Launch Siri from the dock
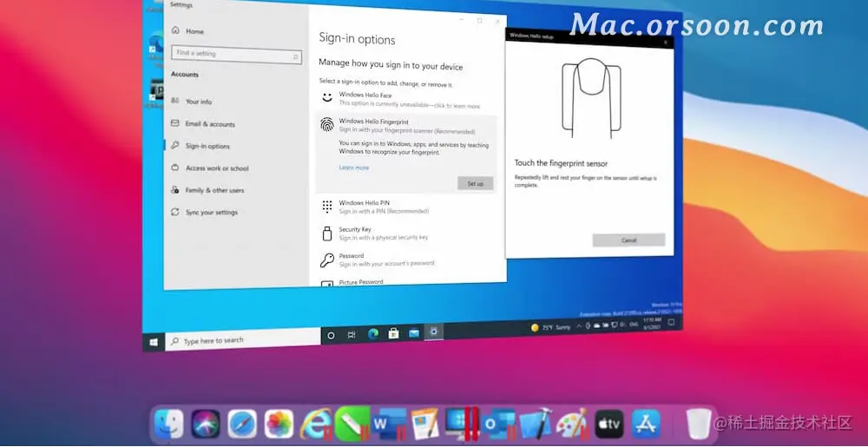This screenshot has height=447, width=868. (x=206, y=424)
